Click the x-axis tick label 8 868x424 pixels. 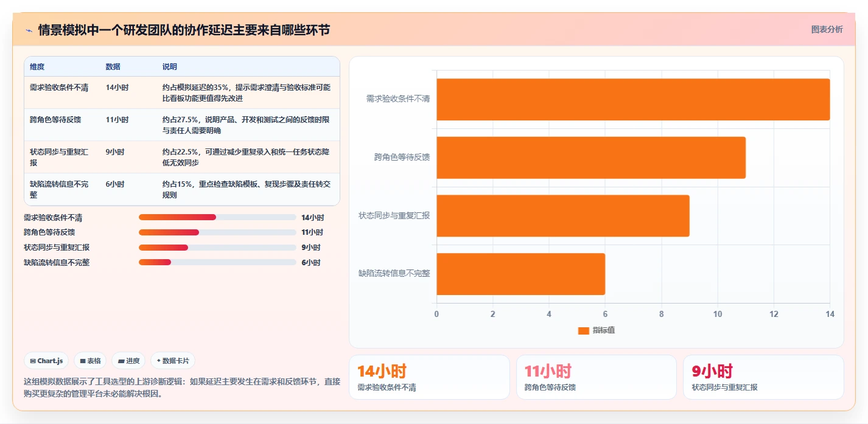[x=661, y=314]
